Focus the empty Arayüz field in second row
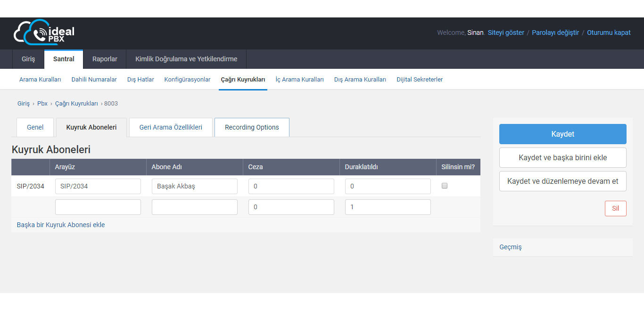Image resolution: width=644 pixels, height=311 pixels. click(98, 207)
